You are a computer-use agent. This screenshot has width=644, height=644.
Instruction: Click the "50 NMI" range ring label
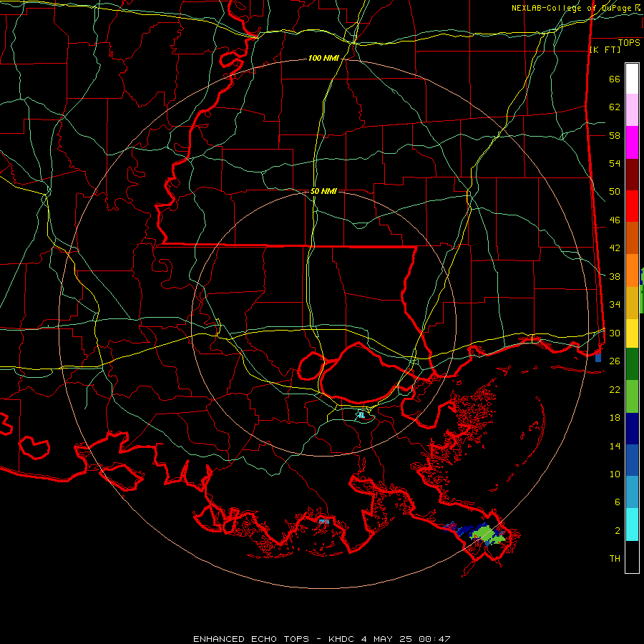[x=323, y=191]
